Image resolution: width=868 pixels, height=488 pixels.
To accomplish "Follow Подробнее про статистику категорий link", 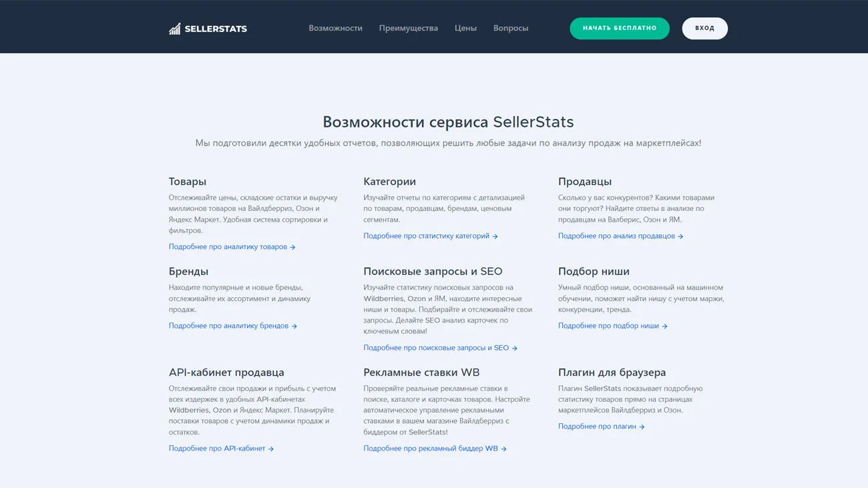I will point(426,236).
